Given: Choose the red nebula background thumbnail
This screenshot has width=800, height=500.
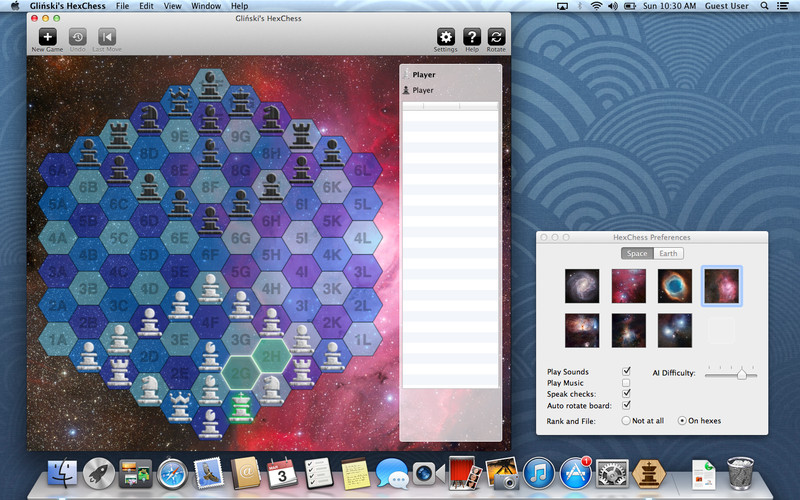Looking at the screenshot, I should click(629, 286).
